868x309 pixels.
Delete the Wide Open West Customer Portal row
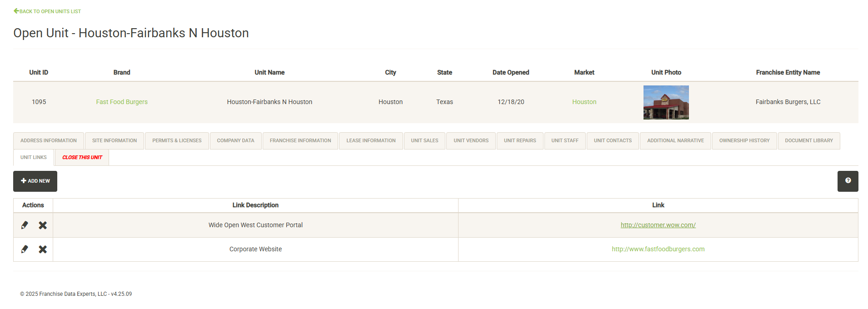tap(43, 225)
